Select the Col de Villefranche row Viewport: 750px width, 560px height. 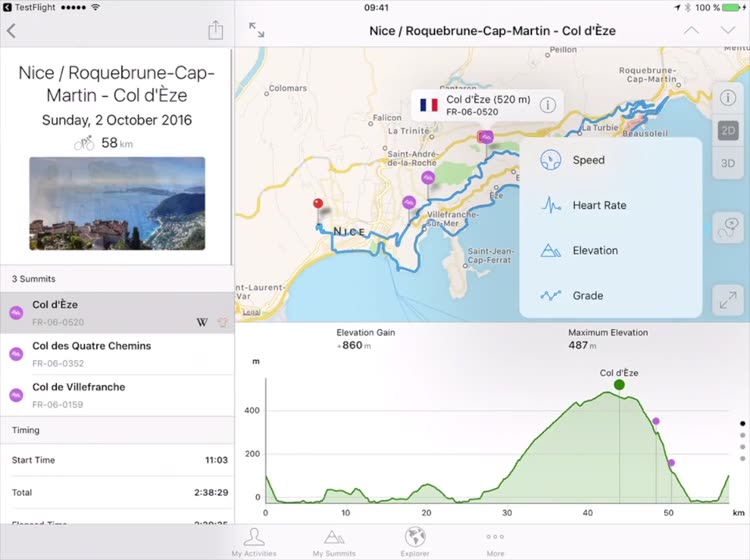117,395
